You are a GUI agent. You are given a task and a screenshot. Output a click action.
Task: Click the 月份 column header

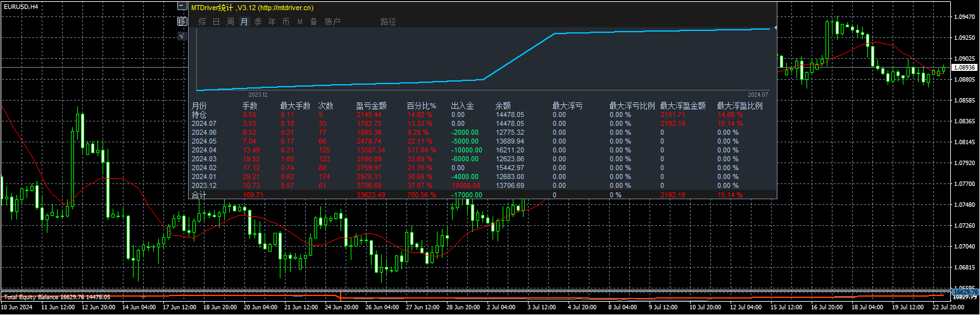pos(199,106)
